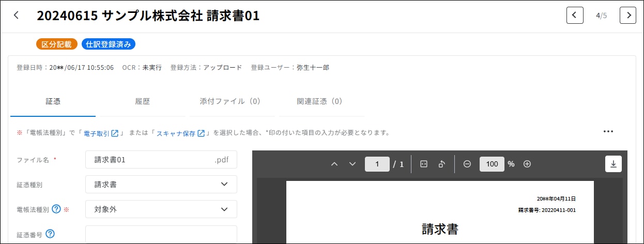Click the PDF page number field
Image resolution: width=644 pixels, height=244 pixels.
coord(377,164)
